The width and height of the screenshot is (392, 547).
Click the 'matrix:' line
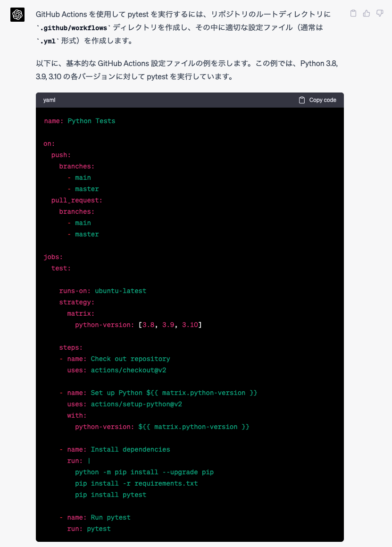81,314
